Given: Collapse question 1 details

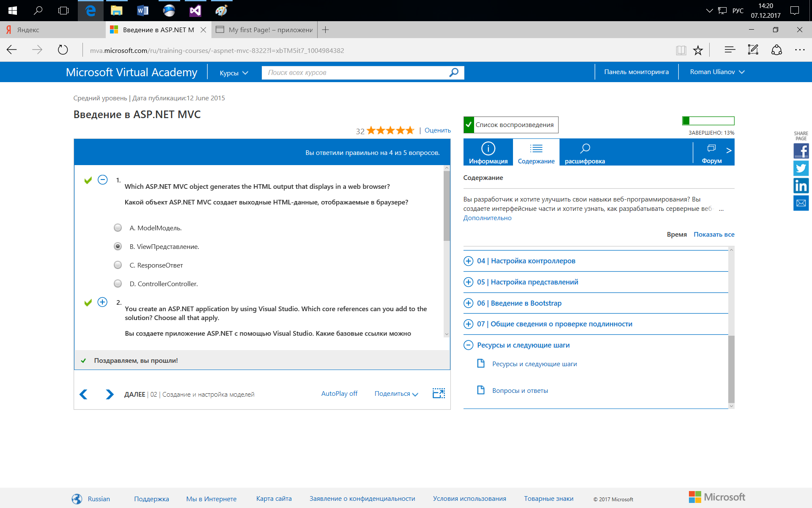Looking at the screenshot, I should tap(103, 179).
